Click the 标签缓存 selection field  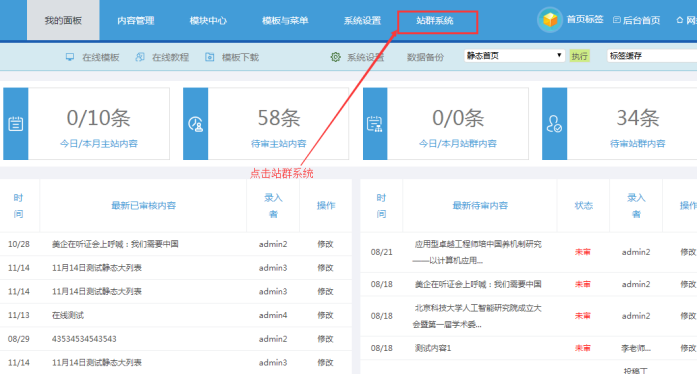coord(652,56)
